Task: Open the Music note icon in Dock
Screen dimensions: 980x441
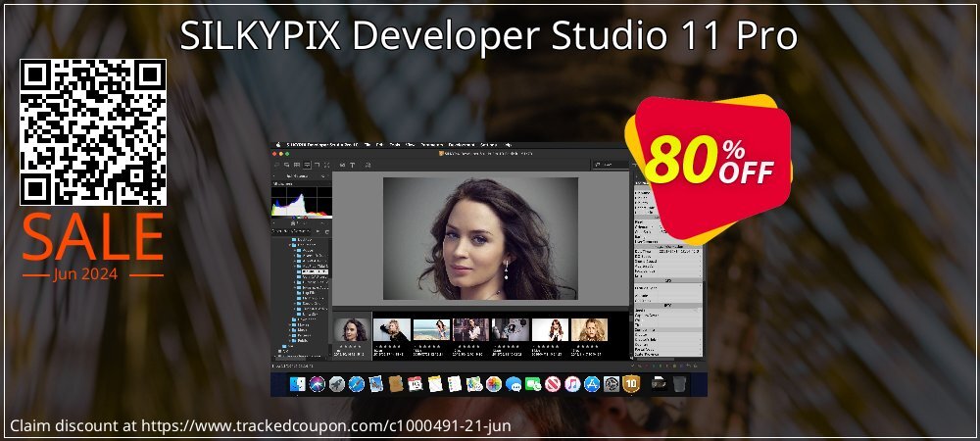Action: pyautogui.click(x=572, y=383)
